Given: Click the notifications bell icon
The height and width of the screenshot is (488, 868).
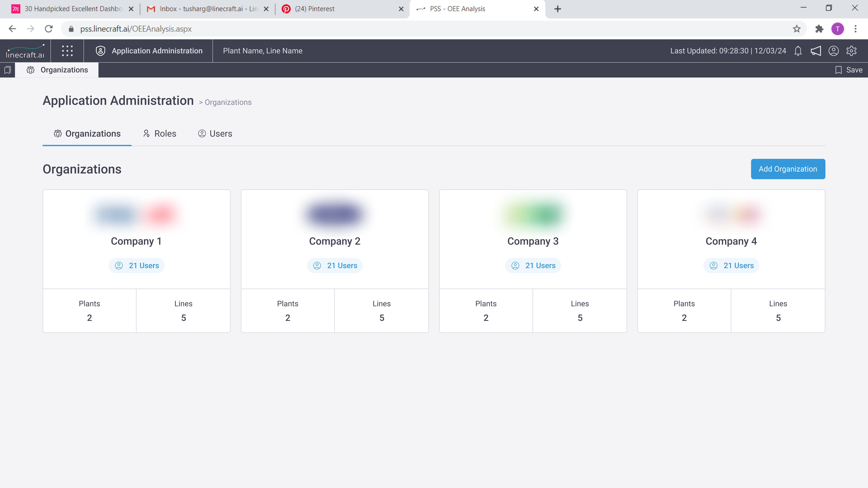Looking at the screenshot, I should [x=798, y=51].
